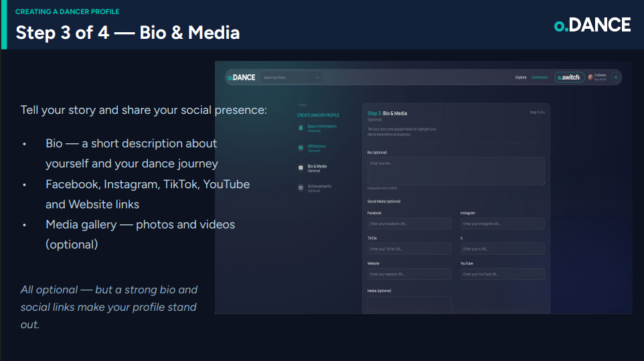644x361 pixels.
Task: Click the Affiliations step icon
Action: [x=301, y=147]
